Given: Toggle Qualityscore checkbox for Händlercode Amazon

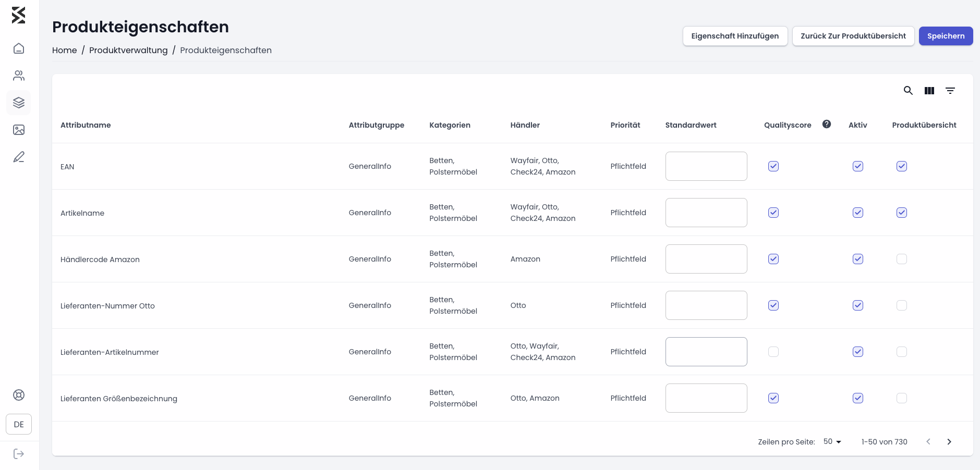Looking at the screenshot, I should (773, 259).
